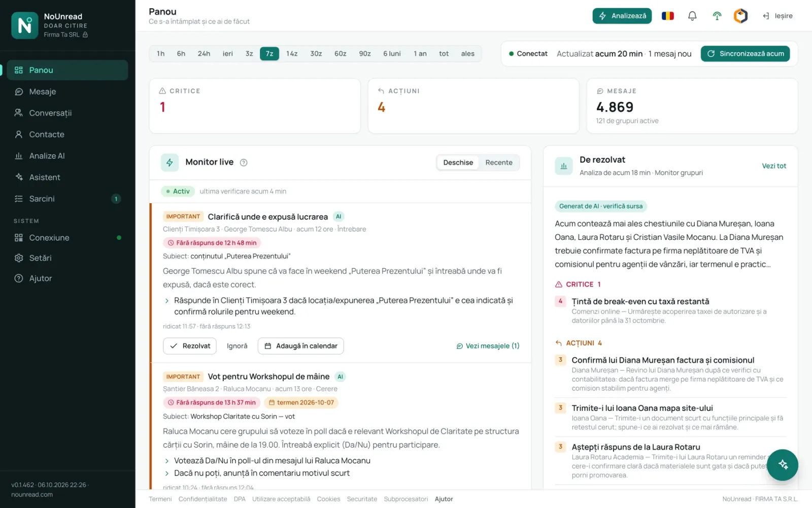Click Sincronizează acum
Screen dimensions: 812x508
[x=745, y=53]
